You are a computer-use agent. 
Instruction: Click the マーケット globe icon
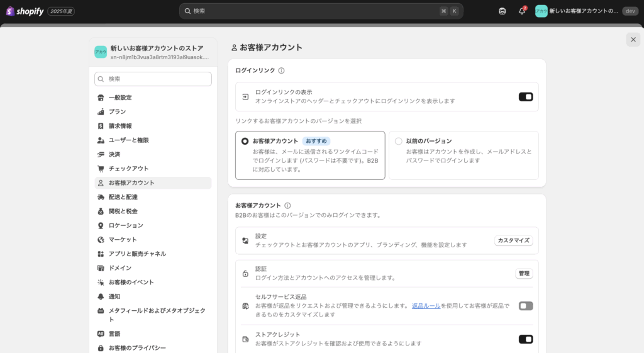101,240
